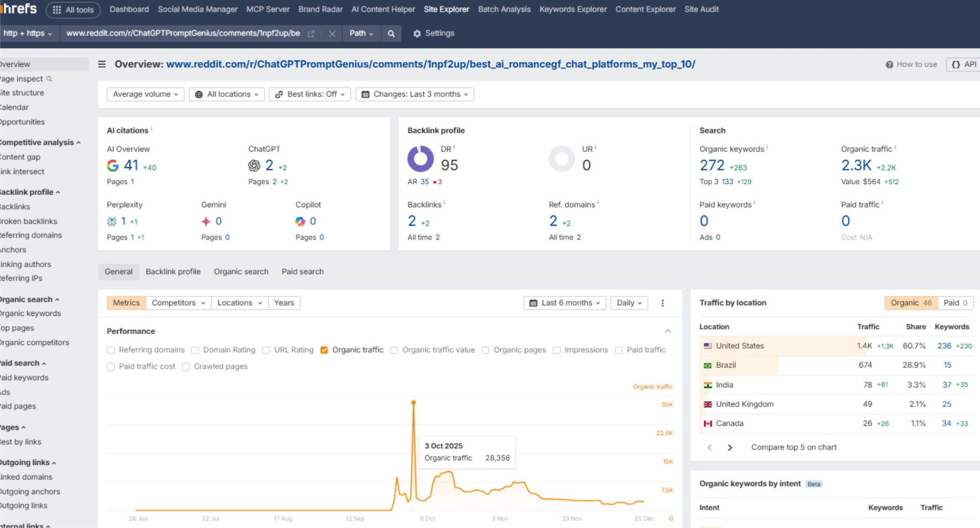Open the Settings gear icon
The image size is (980, 528).
[x=417, y=33]
